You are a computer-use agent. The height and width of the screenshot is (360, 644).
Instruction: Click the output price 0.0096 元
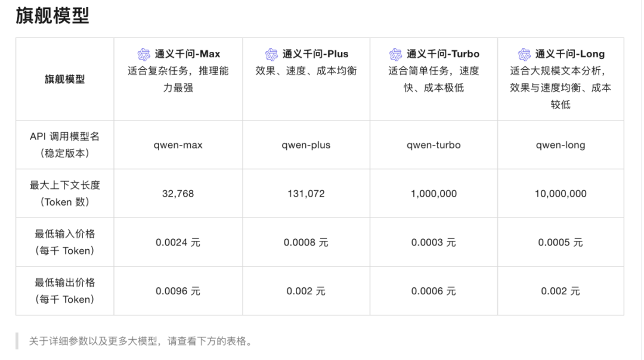point(178,291)
